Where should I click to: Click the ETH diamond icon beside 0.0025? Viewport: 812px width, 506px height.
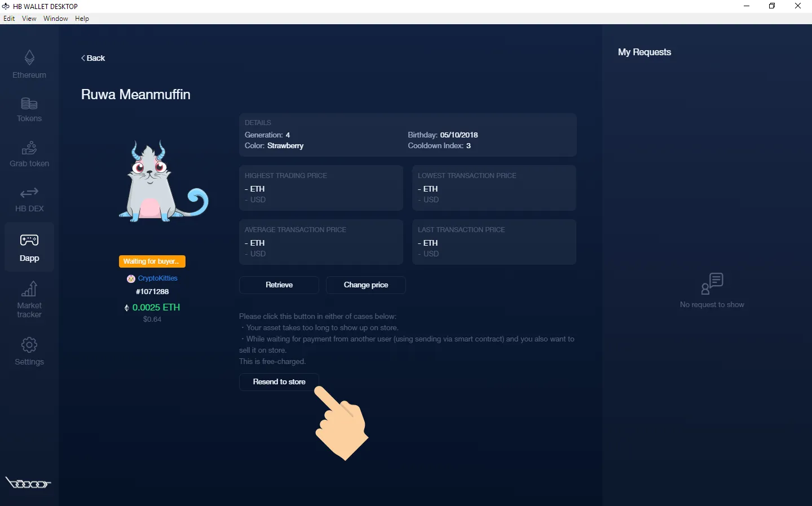click(126, 308)
